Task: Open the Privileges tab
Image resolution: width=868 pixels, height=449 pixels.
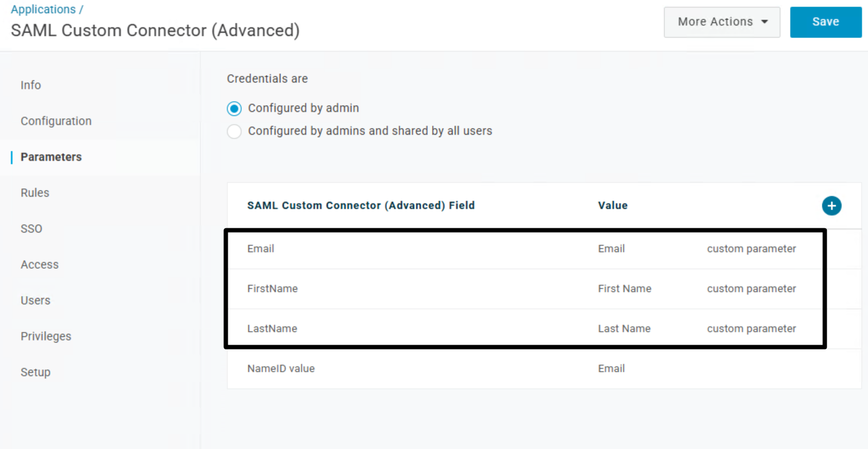Action: [x=46, y=336]
